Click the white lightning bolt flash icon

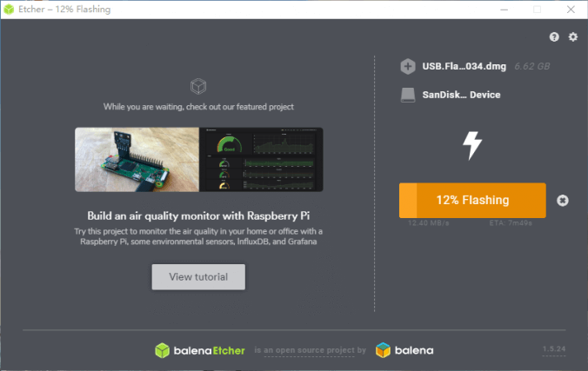click(x=472, y=145)
